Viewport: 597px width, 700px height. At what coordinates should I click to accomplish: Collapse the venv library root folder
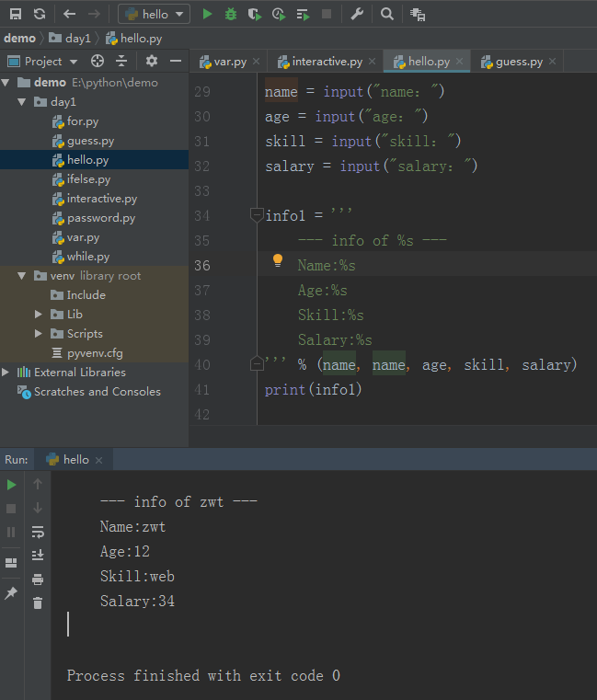pyautogui.click(x=22, y=276)
